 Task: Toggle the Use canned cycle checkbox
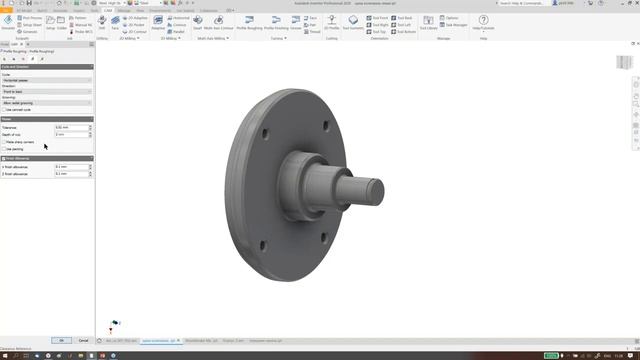pos(4,110)
